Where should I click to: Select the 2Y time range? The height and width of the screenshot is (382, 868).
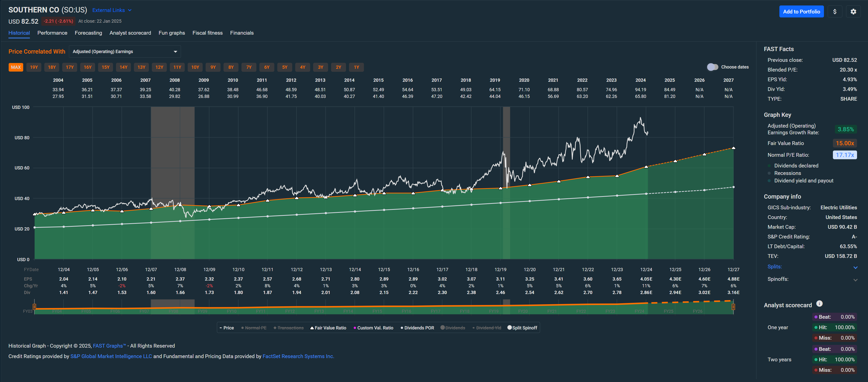339,67
